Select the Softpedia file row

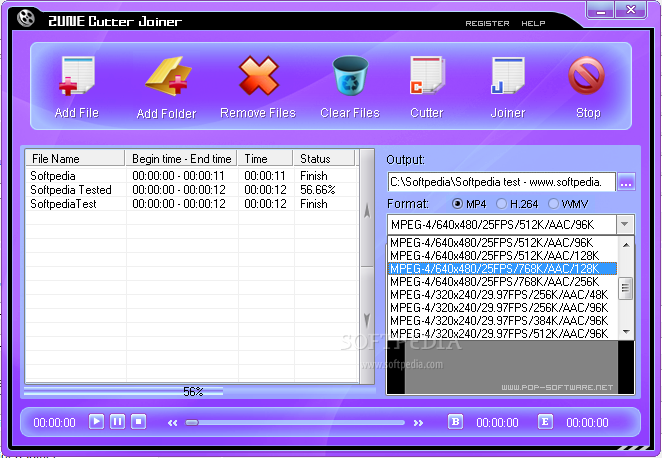tap(192, 176)
